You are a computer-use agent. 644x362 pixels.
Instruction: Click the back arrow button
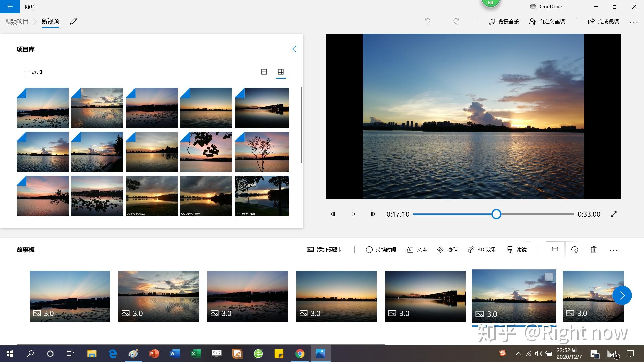pos(10,6)
